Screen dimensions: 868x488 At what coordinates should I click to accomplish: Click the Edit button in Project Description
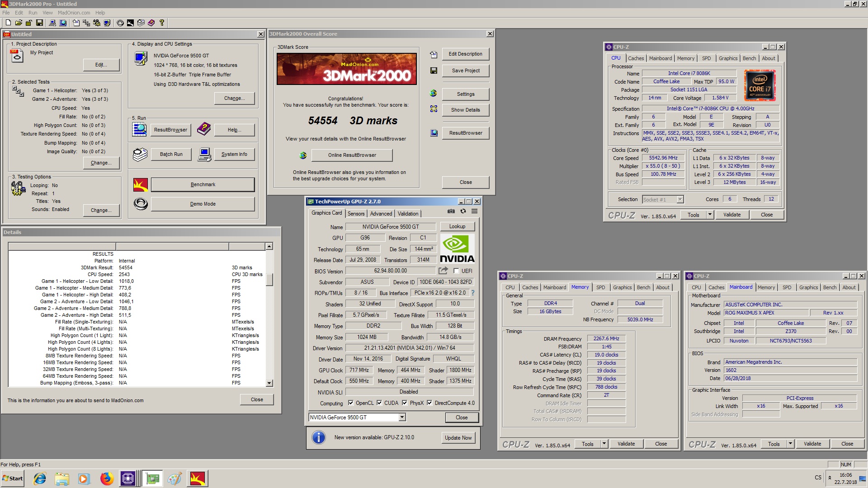[101, 65]
